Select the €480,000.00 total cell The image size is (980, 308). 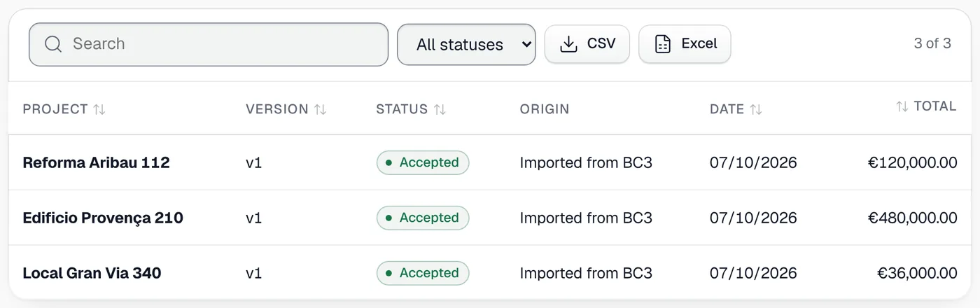[913, 218]
